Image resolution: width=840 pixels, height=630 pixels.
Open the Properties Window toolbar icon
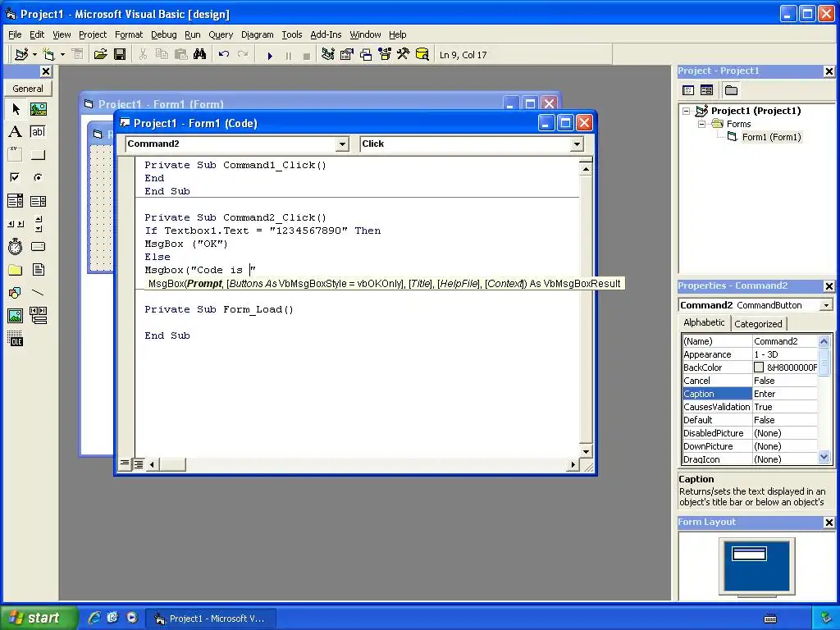pos(347,54)
